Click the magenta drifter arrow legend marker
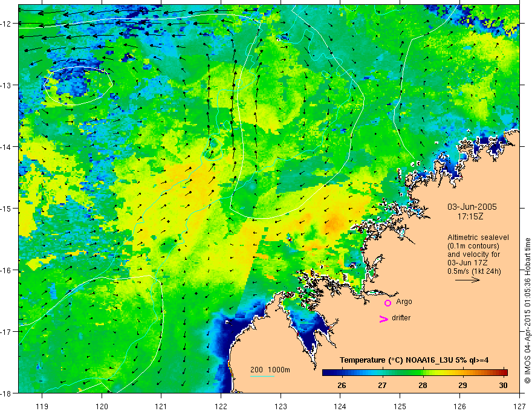The image size is (532, 411). (x=384, y=319)
